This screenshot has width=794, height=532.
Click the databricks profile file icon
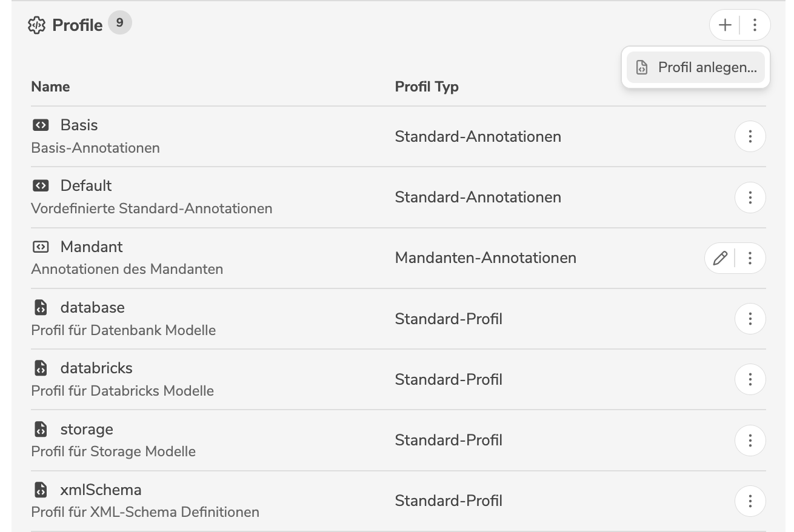coord(40,368)
